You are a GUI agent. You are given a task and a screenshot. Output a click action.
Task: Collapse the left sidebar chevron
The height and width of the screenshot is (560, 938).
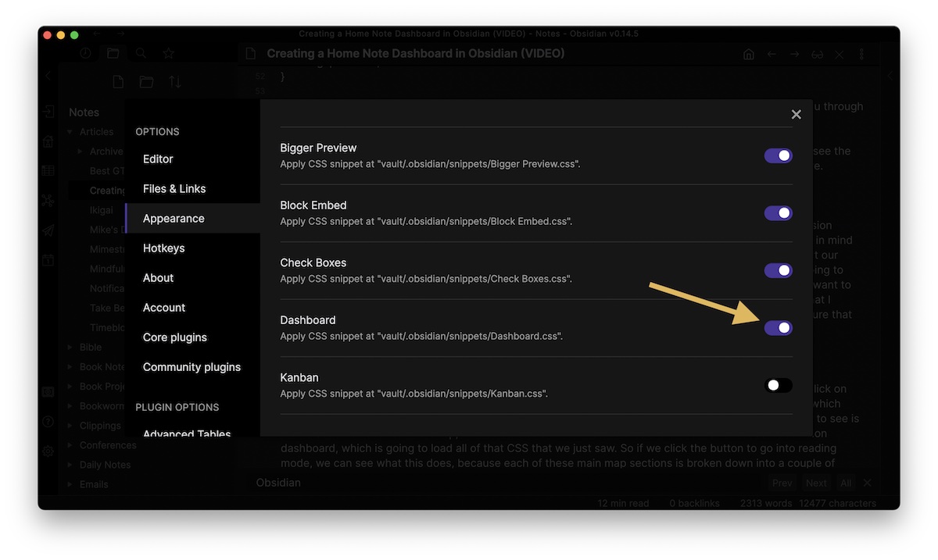point(48,76)
